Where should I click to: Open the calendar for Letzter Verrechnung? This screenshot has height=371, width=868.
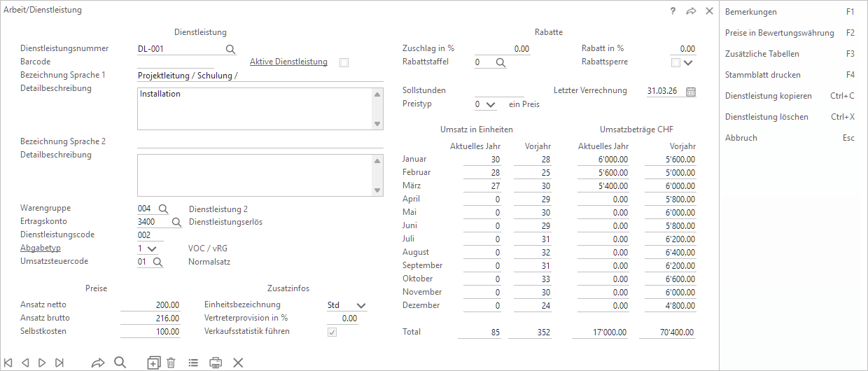691,91
